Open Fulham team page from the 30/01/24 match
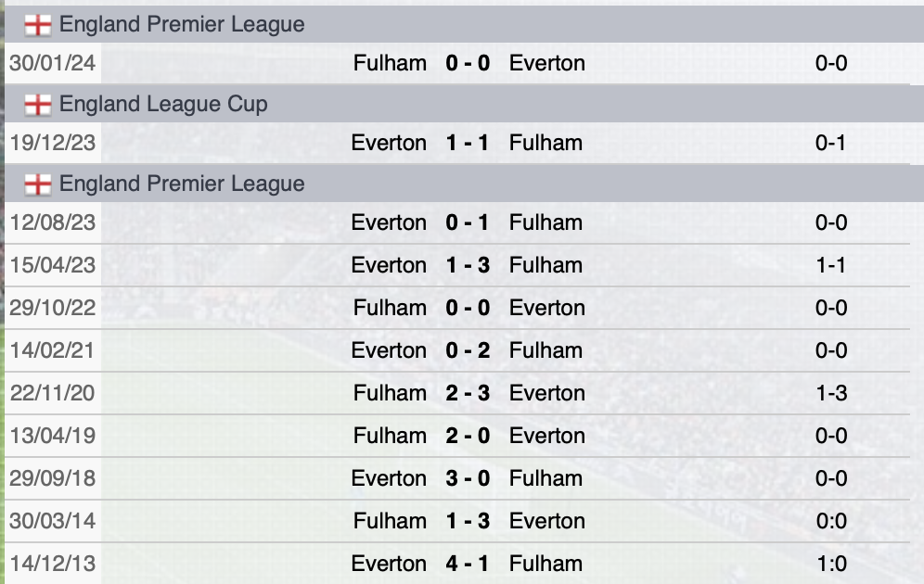924x584 pixels. 391,63
